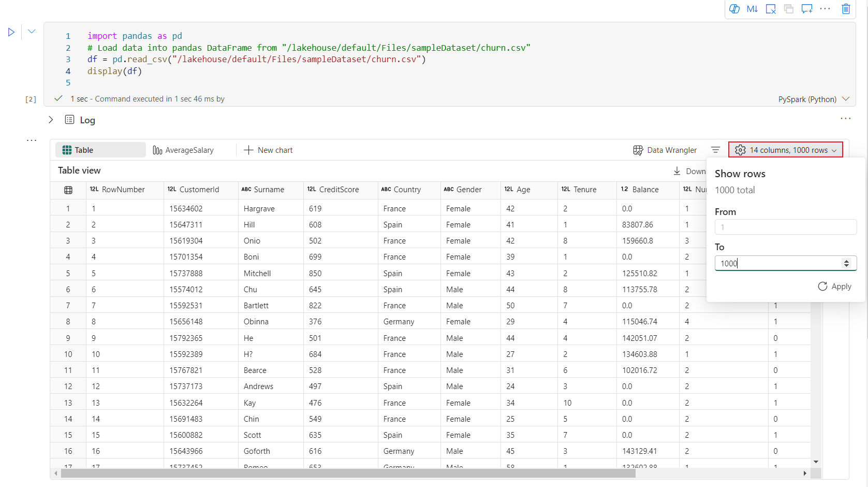868x487 pixels.
Task: Launch Data Wrangler
Action: coord(665,150)
